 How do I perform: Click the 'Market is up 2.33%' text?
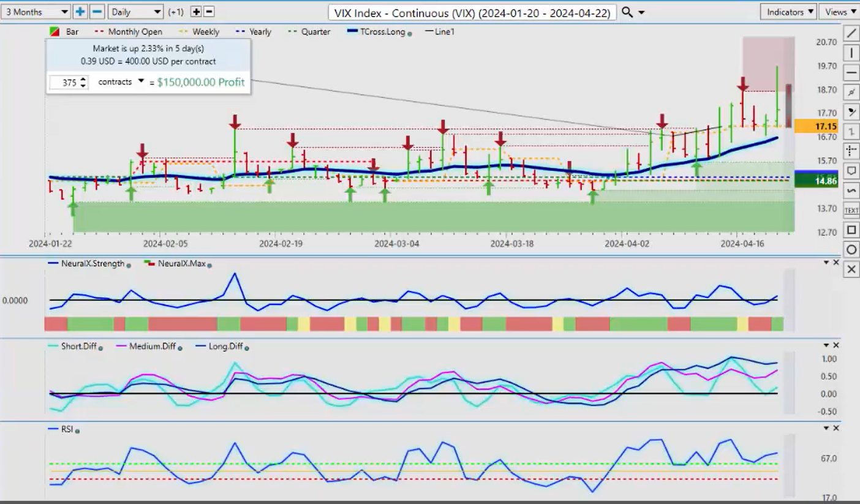[148, 48]
